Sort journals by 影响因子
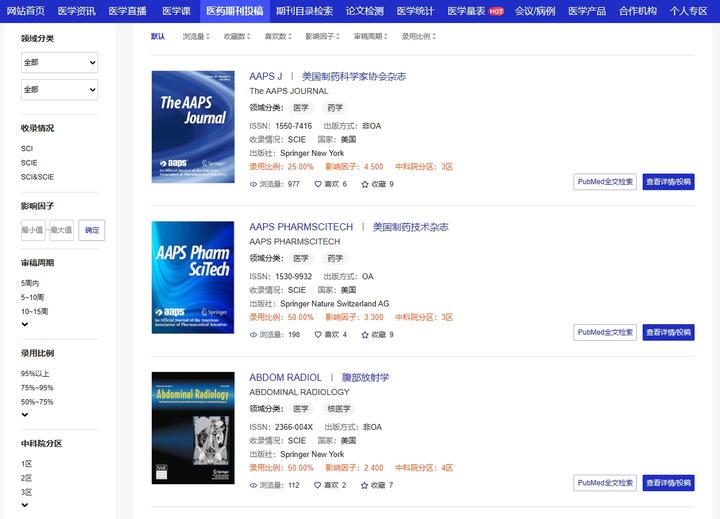This screenshot has width=720, height=519. [322, 36]
